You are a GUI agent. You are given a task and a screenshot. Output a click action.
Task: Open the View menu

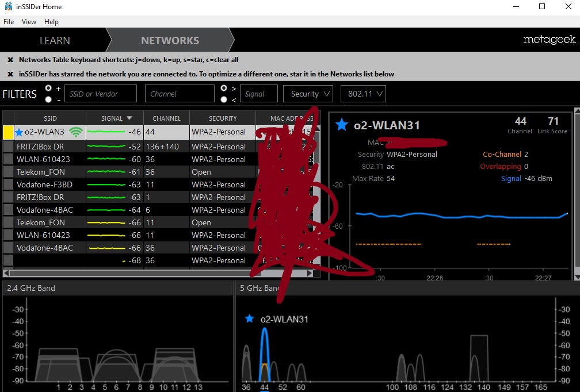click(x=29, y=22)
